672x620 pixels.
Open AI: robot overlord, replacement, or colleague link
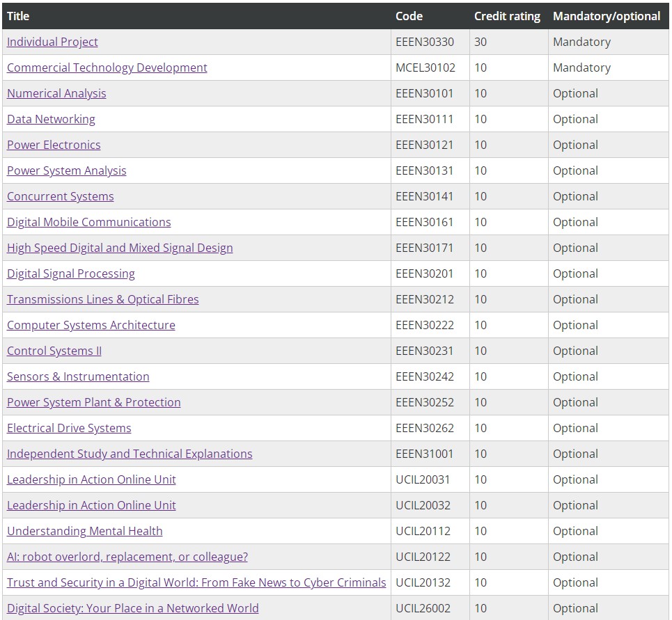click(127, 556)
